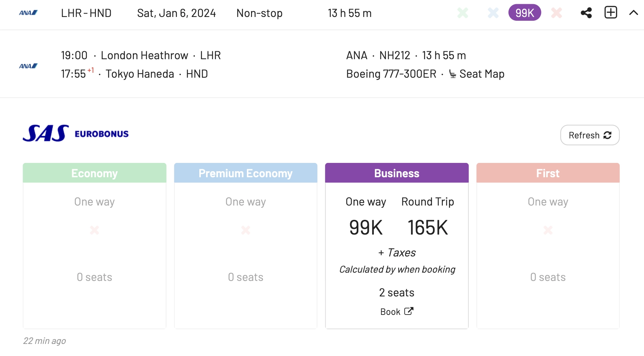This screenshot has width=644, height=356.
Task: Click the green economy unavailable X in header
Action: [463, 13]
